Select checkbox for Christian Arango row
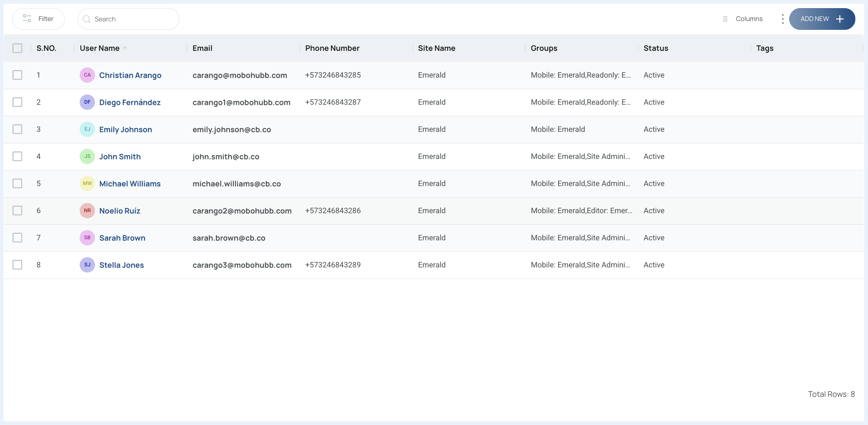This screenshot has height=425, width=868. pyautogui.click(x=17, y=75)
